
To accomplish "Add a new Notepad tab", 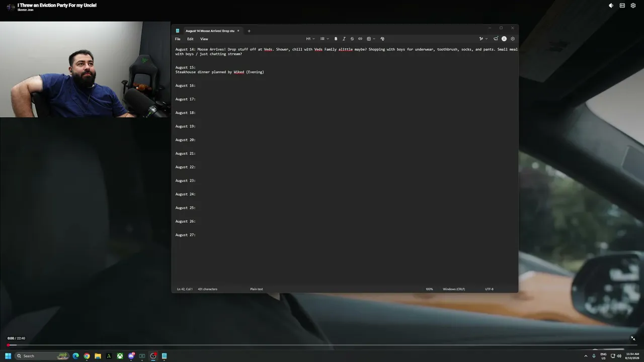I will pos(249,31).
